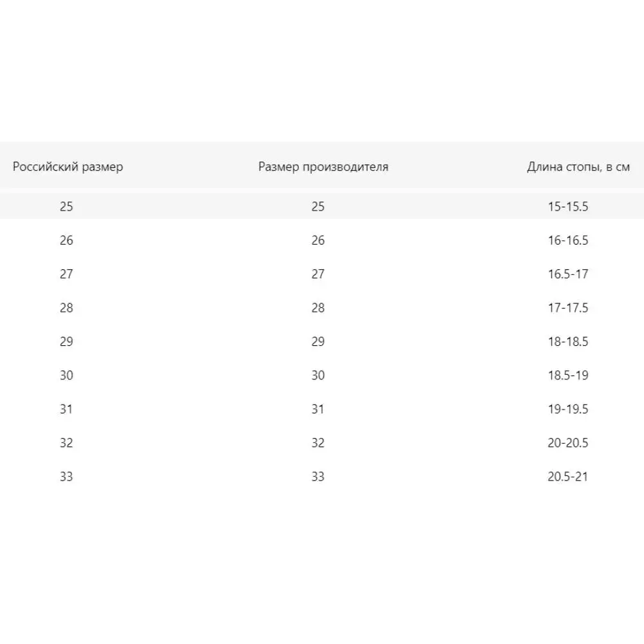Select Russian size 31 cell
644x644 pixels.
[x=66, y=410]
